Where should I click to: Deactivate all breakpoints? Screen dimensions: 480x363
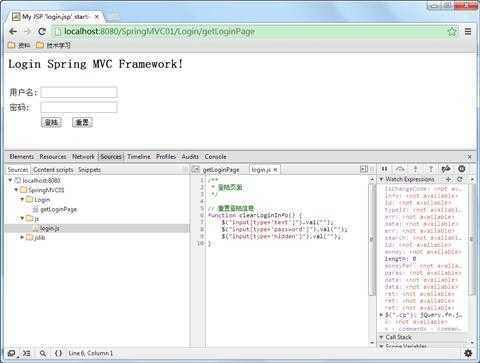(446, 169)
